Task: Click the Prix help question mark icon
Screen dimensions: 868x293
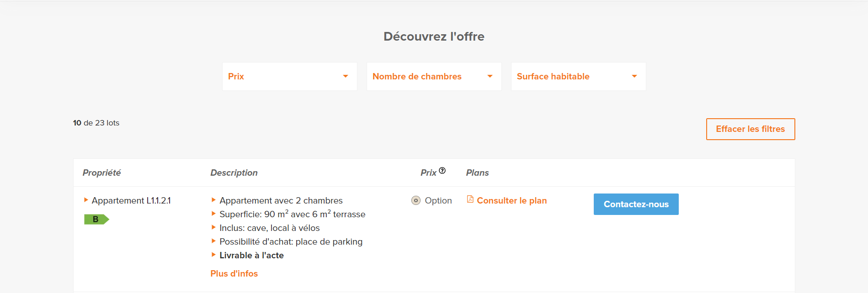Action: [442, 171]
